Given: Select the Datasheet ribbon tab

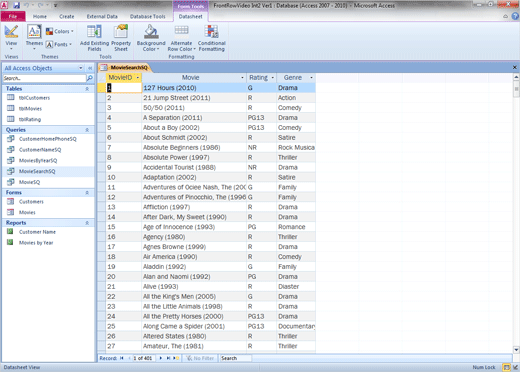Looking at the screenshot, I should click(x=190, y=16).
